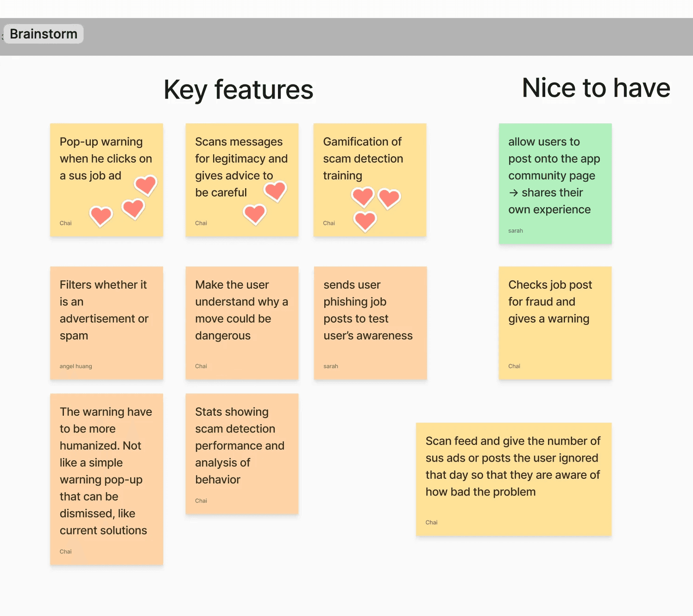Select the Key features heading

coord(238,89)
